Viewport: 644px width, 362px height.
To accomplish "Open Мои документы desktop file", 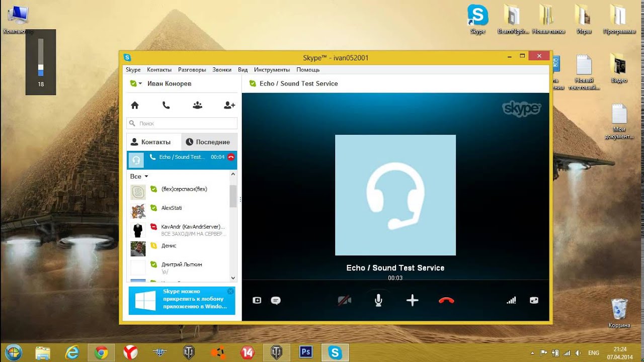I will (619, 121).
